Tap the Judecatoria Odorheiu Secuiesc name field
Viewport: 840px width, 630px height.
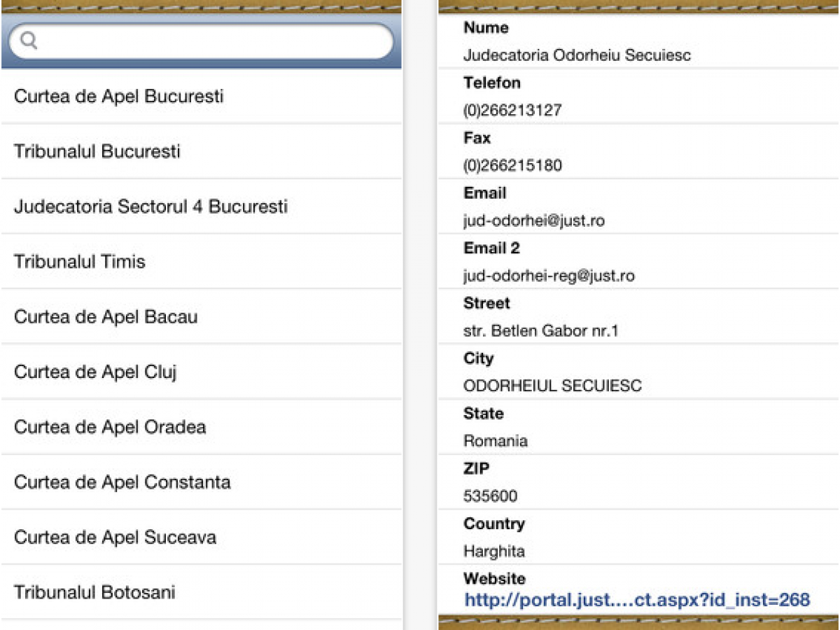tap(577, 55)
